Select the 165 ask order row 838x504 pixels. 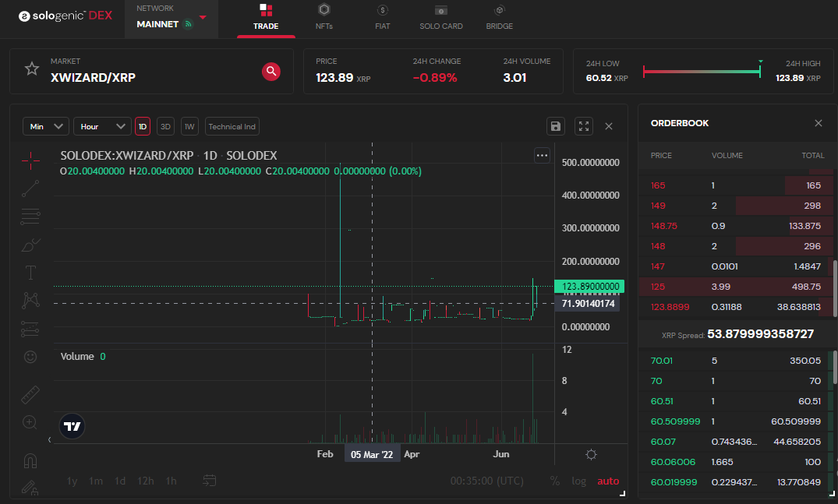coord(736,185)
